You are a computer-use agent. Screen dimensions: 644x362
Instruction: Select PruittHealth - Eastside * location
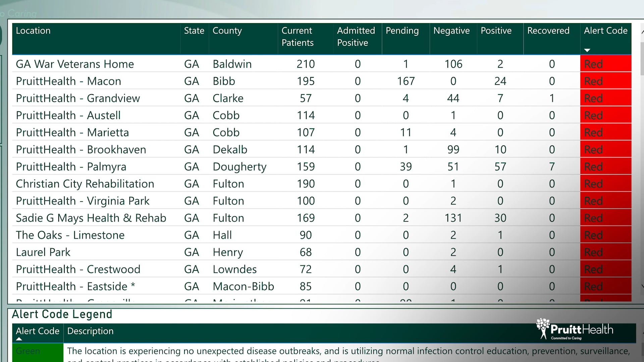(x=75, y=286)
